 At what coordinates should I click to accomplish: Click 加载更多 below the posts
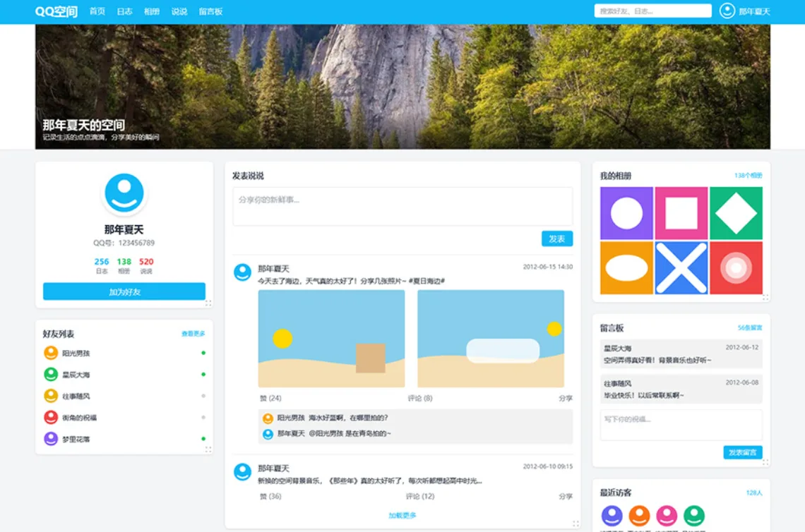[402, 515]
